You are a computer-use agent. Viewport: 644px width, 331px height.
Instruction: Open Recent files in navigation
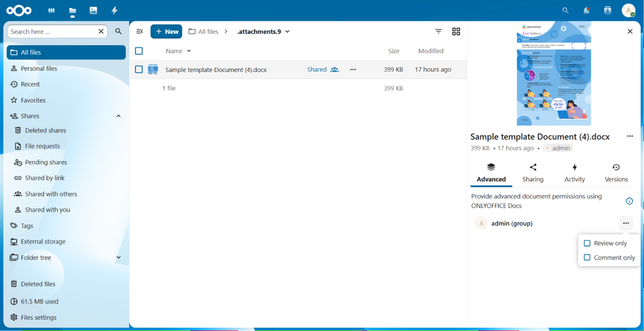click(66, 84)
